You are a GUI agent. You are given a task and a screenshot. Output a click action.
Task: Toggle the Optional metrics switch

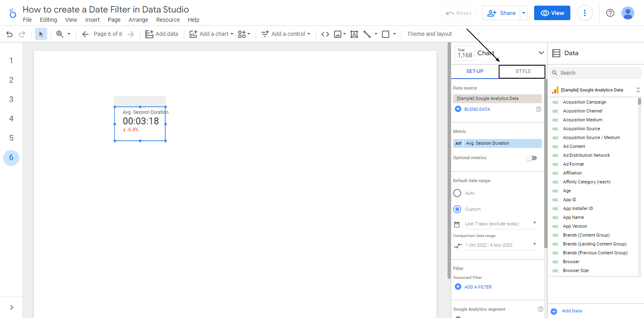[x=532, y=158]
